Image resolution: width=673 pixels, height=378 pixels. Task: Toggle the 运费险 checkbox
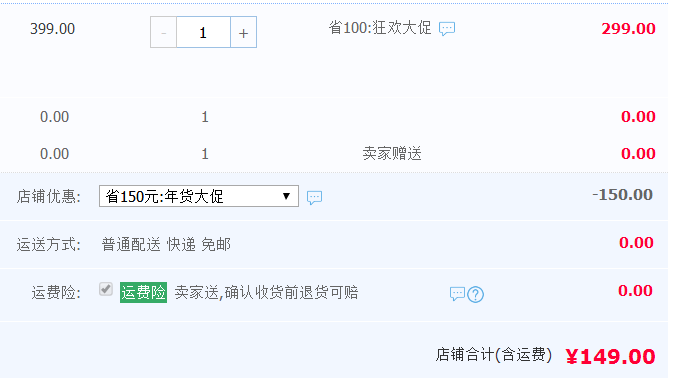(106, 289)
